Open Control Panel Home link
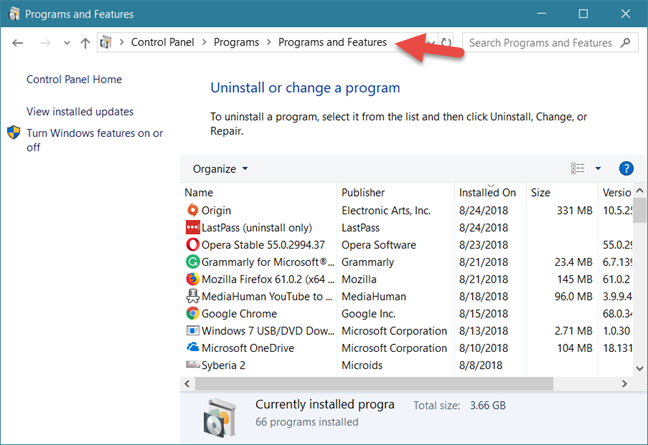 [x=74, y=79]
